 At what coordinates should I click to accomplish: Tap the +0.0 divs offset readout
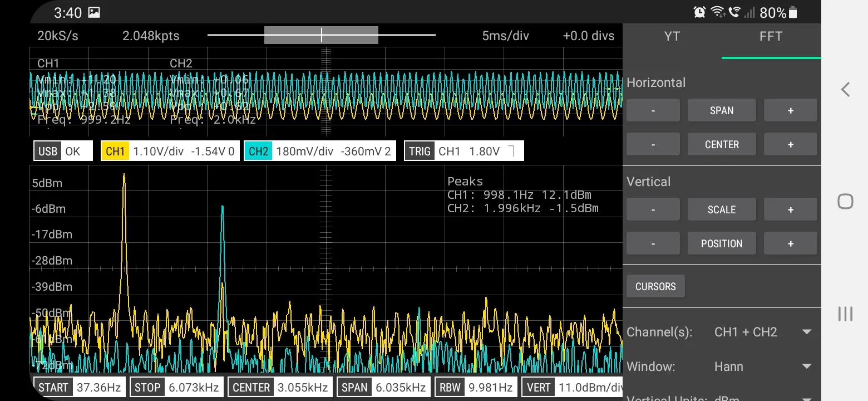[589, 36]
